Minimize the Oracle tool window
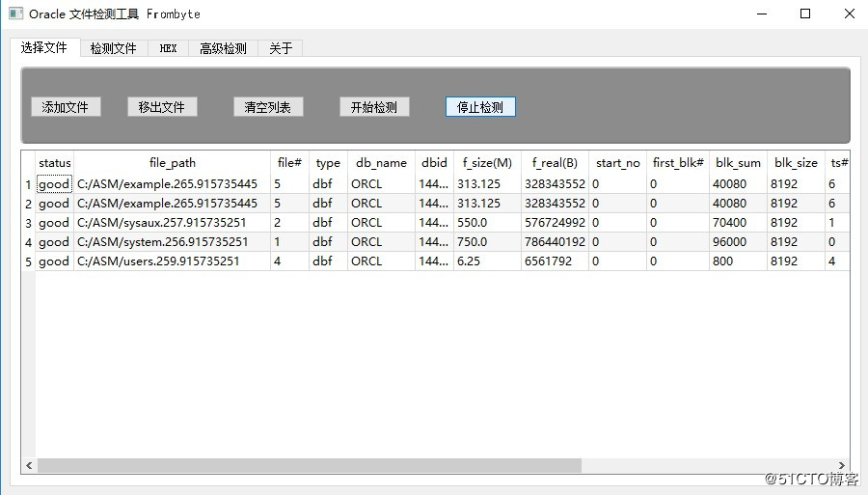This screenshot has width=868, height=495. tap(762, 14)
